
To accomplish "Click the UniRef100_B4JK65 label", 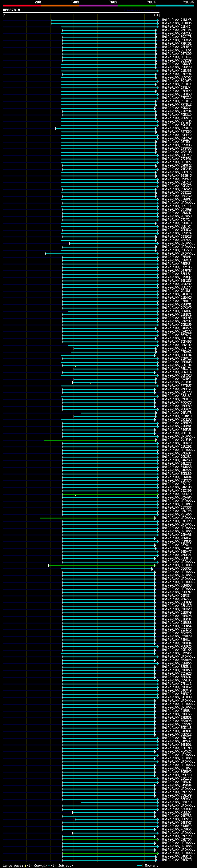I will [x=176, y=467].
